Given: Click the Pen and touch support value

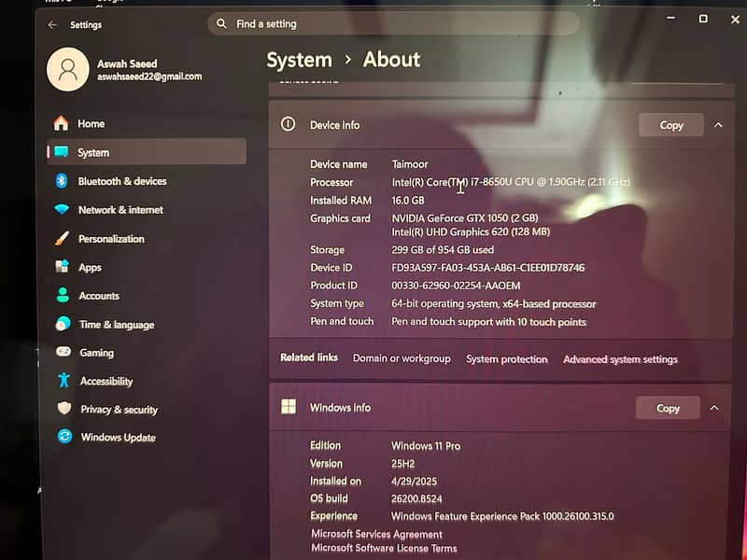Looking at the screenshot, I should point(488,322).
